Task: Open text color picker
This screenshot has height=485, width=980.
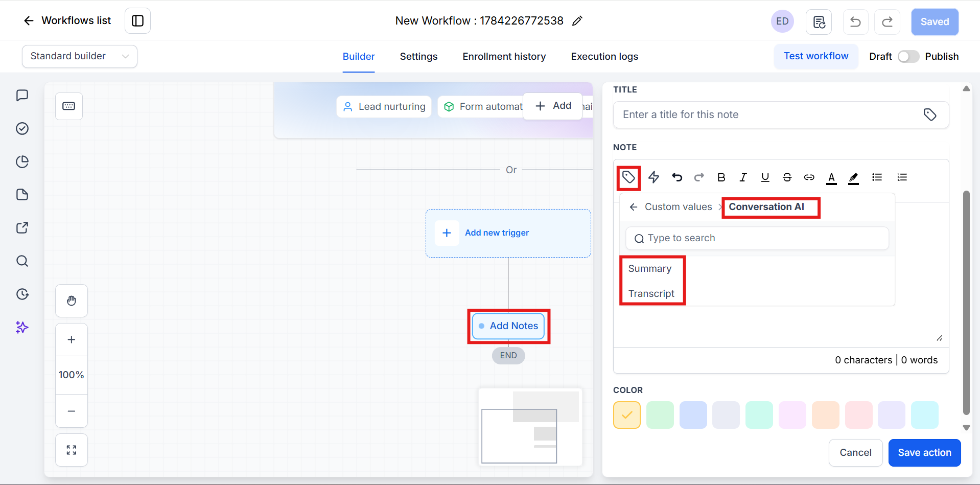Action: 831,178
